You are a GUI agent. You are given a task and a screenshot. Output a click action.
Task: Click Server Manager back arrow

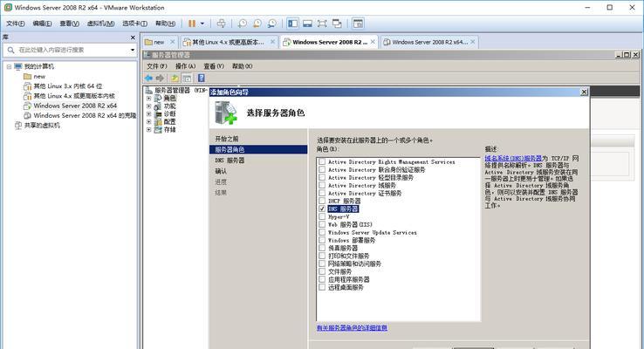148,78
